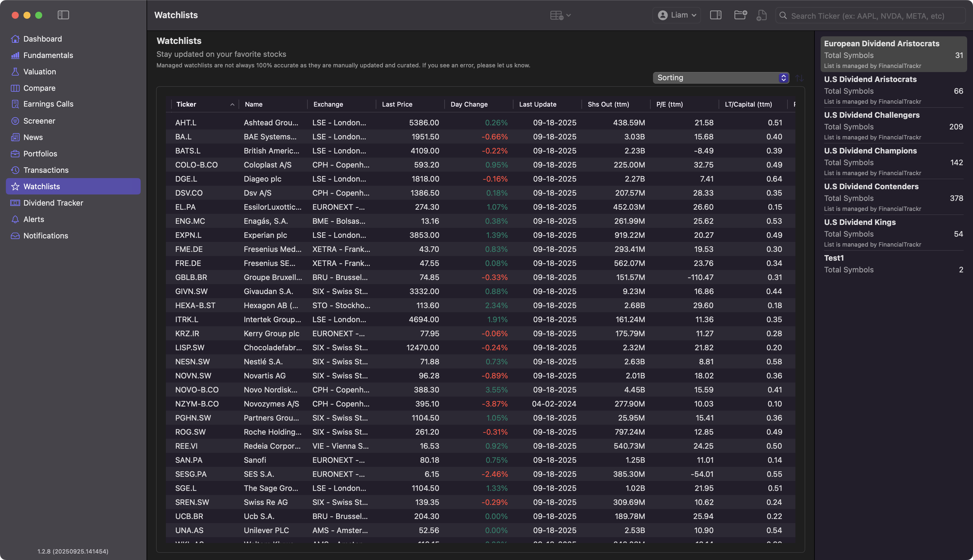973x560 pixels.
Task: Open the Sorting combo box
Action: click(721, 78)
